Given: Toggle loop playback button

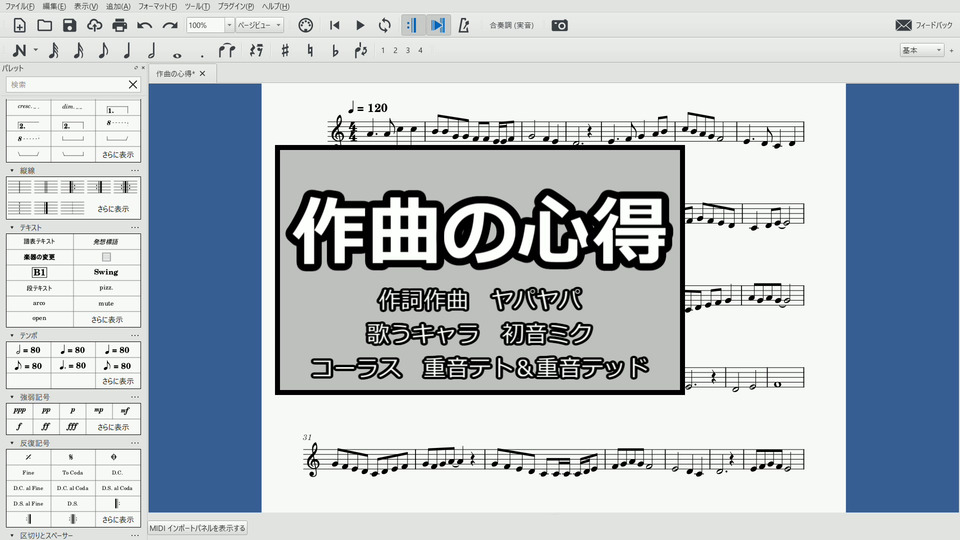Looking at the screenshot, I should (385, 25).
